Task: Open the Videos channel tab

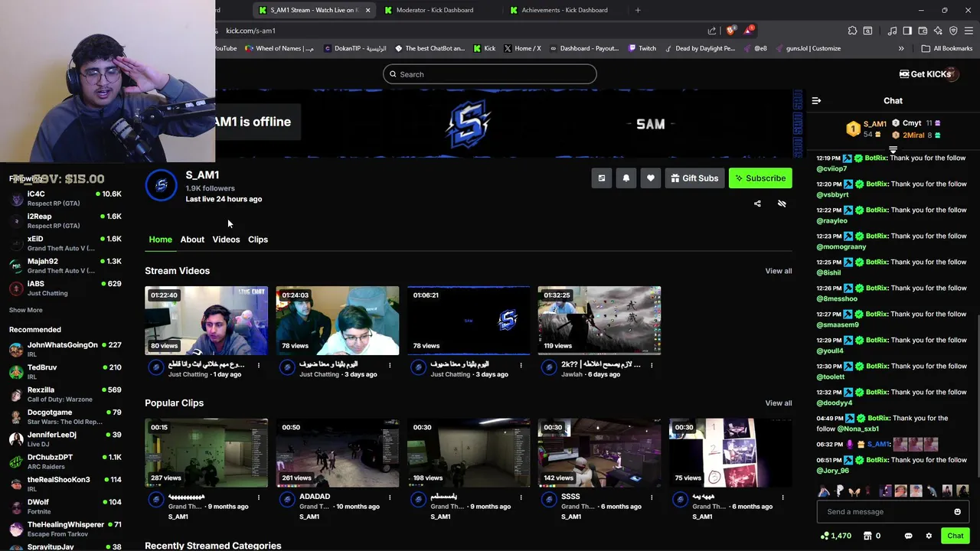Action: [x=226, y=240]
